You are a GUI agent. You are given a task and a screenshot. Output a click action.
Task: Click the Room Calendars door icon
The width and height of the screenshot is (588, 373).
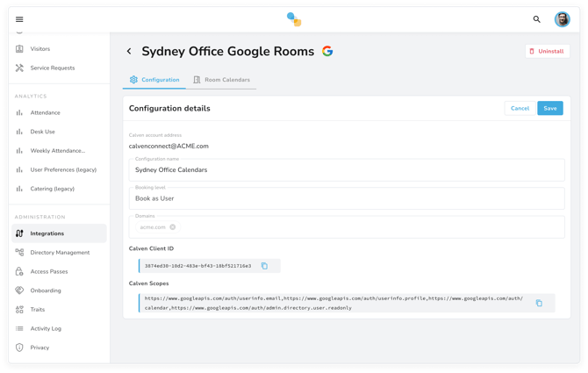click(x=197, y=80)
